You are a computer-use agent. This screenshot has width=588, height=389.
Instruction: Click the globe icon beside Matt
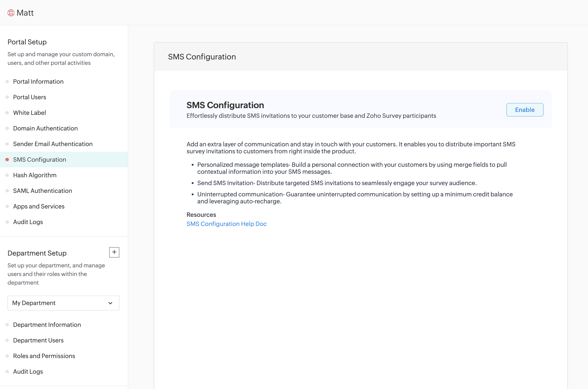(11, 13)
